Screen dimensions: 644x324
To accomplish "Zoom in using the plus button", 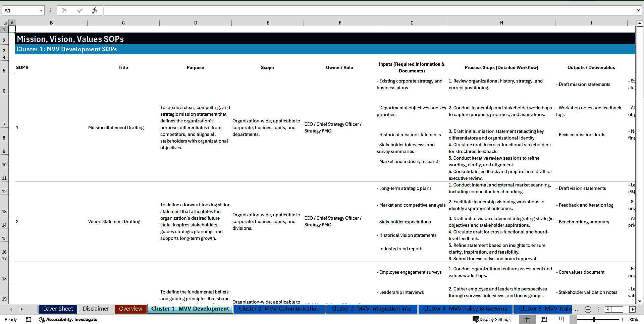I will point(623,319).
